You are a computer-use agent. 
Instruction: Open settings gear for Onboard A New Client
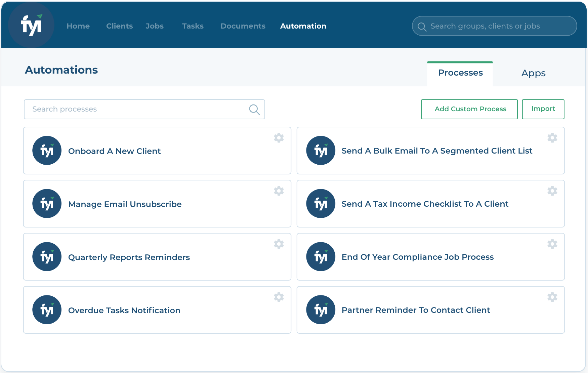coord(279,138)
